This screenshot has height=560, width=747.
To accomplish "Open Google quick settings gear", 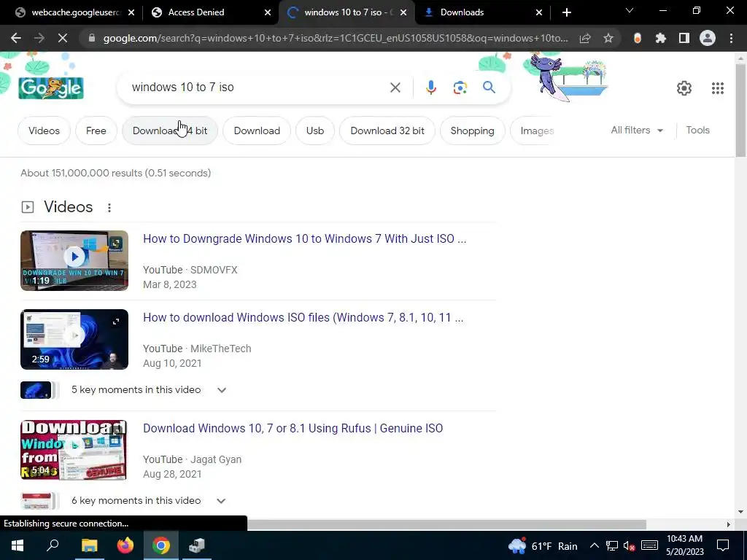I will click(x=684, y=88).
